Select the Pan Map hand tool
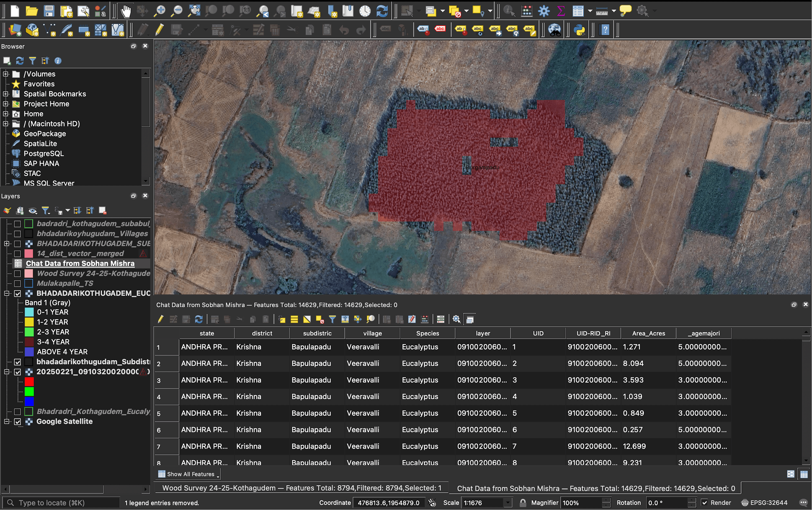This screenshot has height=510, width=812. click(x=126, y=11)
